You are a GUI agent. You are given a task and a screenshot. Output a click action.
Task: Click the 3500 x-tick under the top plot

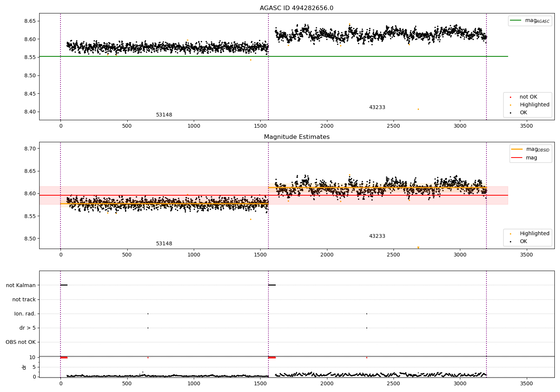point(526,126)
